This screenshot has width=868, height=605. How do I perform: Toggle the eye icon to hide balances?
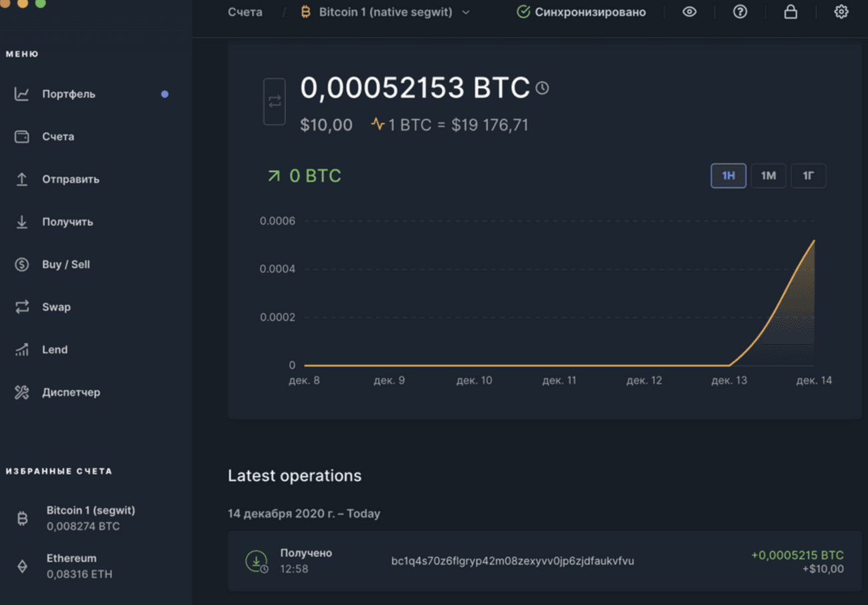coord(689,12)
